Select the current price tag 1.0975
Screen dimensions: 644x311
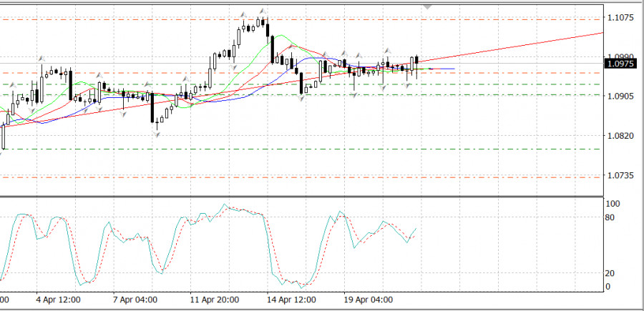point(620,64)
